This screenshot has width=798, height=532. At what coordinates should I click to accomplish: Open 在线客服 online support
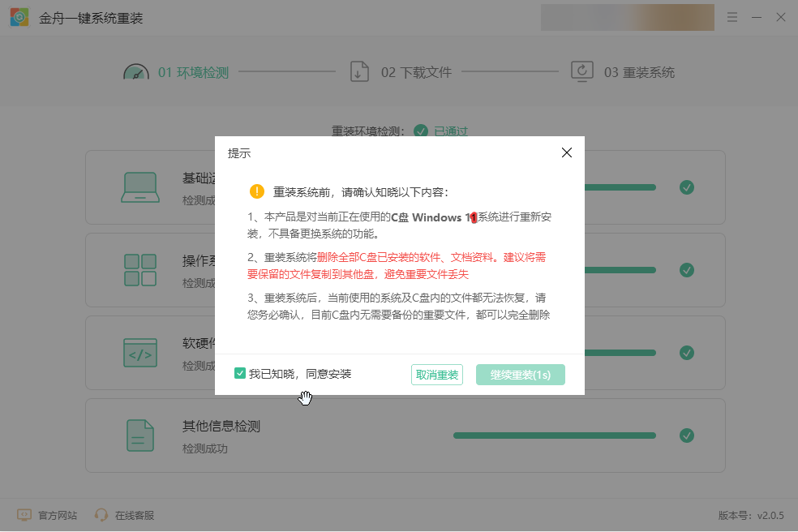pos(124,515)
